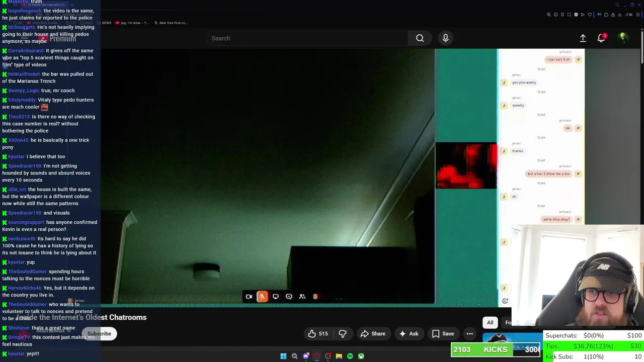Open the YouTube upload arrow icon

coord(583,38)
